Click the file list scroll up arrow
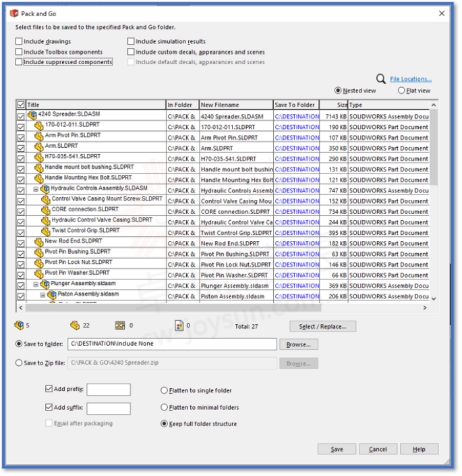462x476 pixels. click(434, 105)
